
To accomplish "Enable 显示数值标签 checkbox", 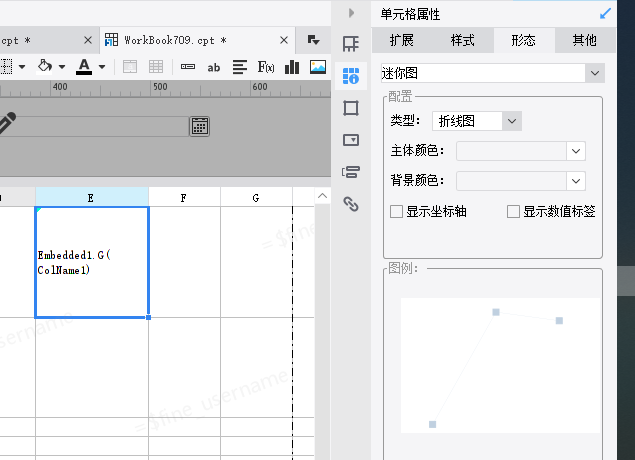I will click(x=513, y=211).
